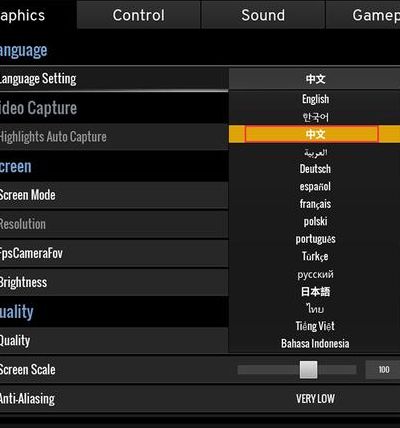Screen dimensions: 400x428
Task: Choose español from the language list
Action: point(315,186)
